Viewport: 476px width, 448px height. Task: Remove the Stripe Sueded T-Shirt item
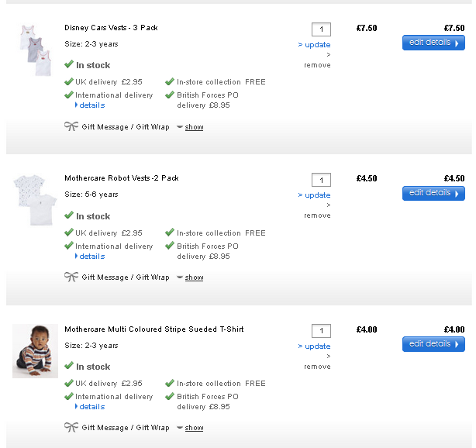[317, 367]
